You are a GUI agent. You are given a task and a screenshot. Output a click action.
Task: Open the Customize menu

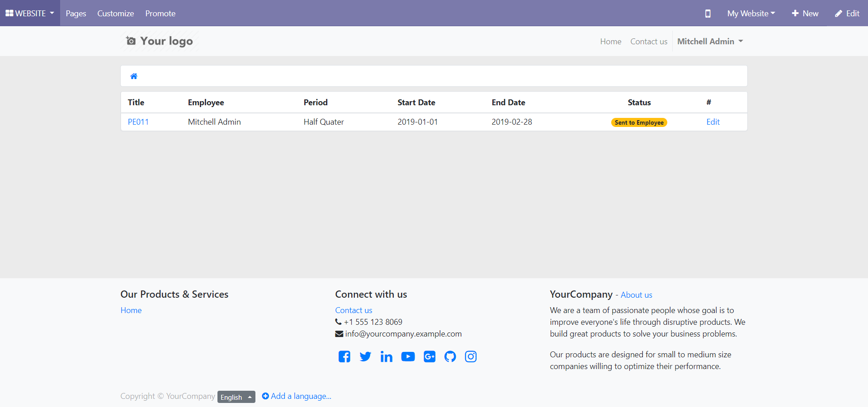point(115,14)
